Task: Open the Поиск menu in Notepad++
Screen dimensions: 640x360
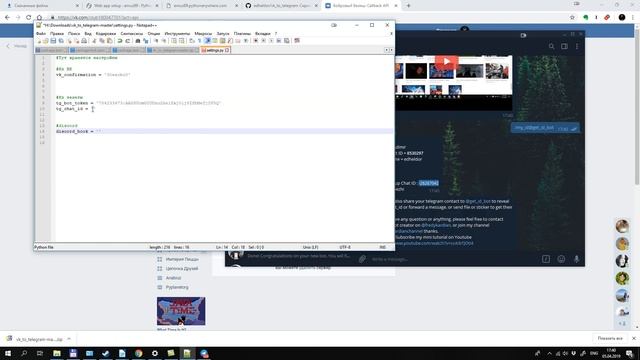Action: [74, 33]
